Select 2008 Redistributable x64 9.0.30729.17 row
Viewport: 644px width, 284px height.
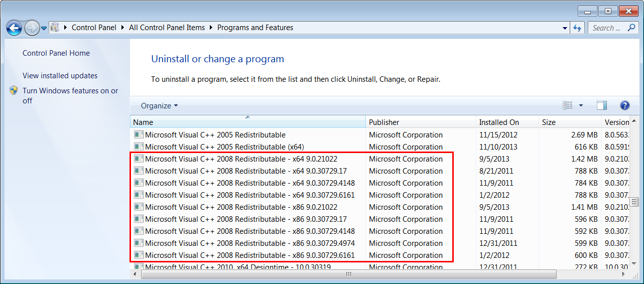click(380, 171)
